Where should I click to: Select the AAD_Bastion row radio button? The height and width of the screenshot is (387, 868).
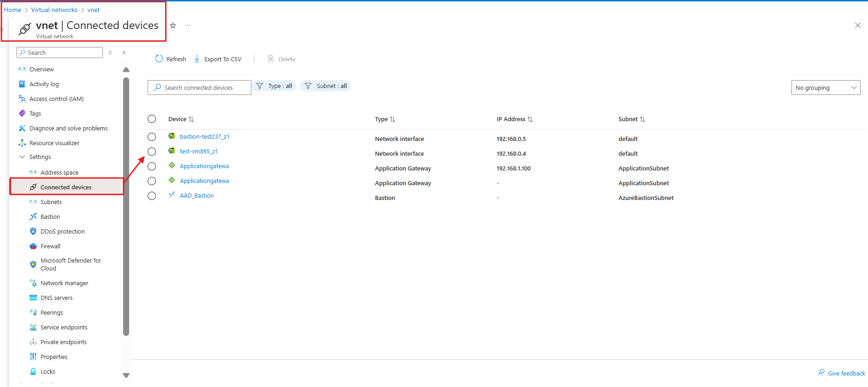(x=152, y=196)
